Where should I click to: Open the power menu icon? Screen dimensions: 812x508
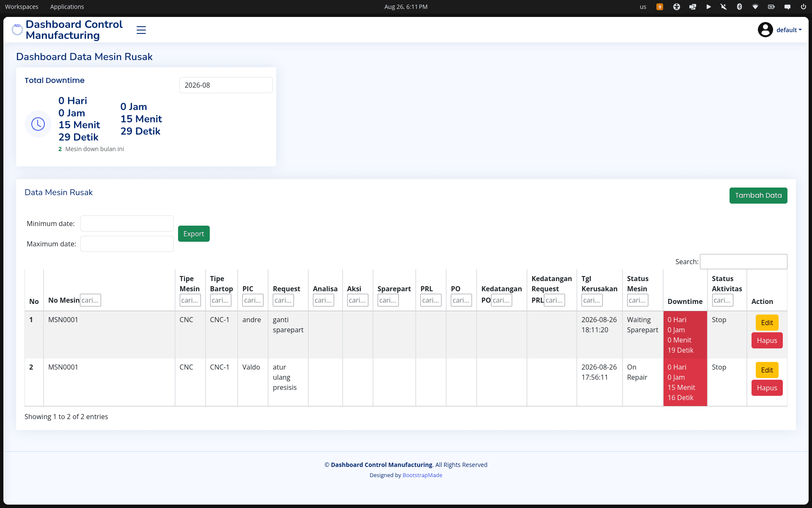coord(803,7)
